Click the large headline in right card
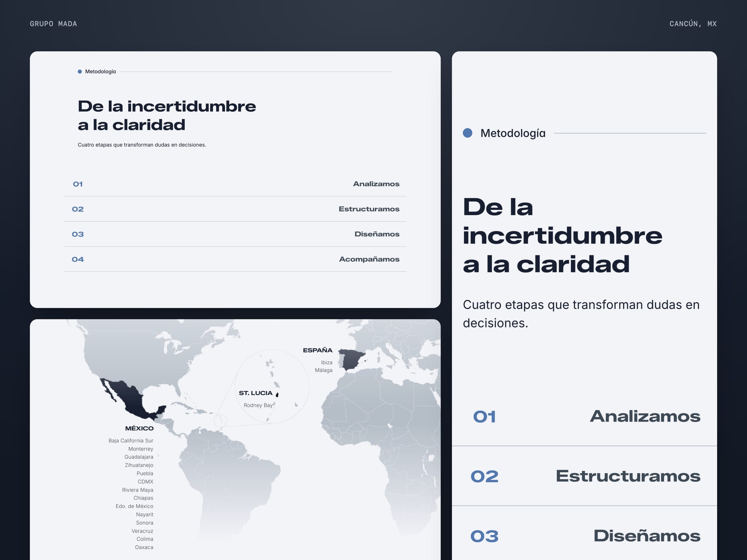Screen dimensions: 747x560 click(x=562, y=236)
